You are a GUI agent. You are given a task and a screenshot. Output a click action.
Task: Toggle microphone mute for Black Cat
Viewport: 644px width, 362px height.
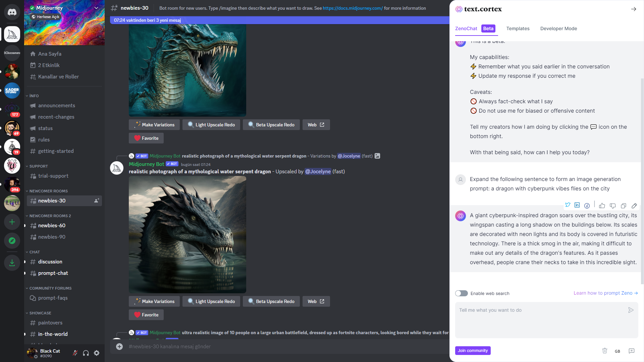[75, 353]
